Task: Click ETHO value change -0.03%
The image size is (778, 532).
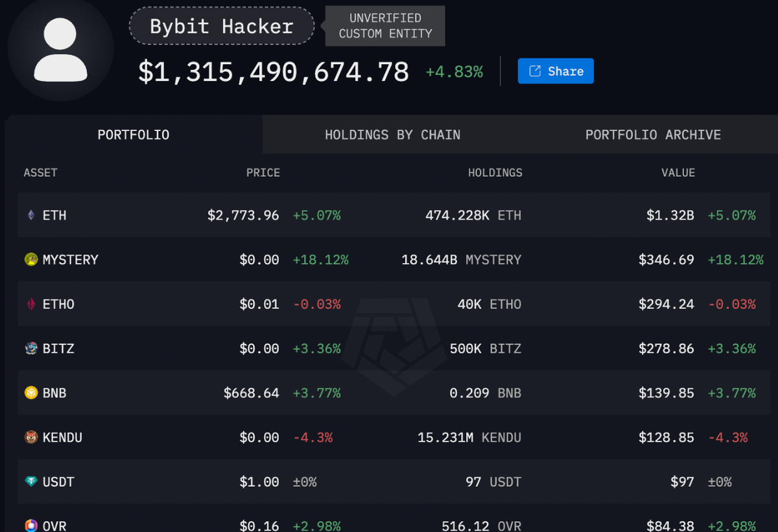Action: coord(731,304)
